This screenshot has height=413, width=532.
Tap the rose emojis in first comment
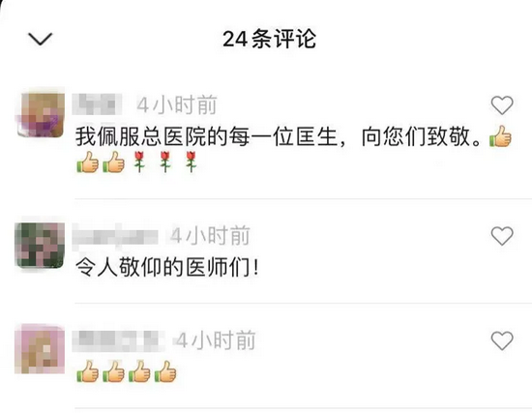(165, 162)
